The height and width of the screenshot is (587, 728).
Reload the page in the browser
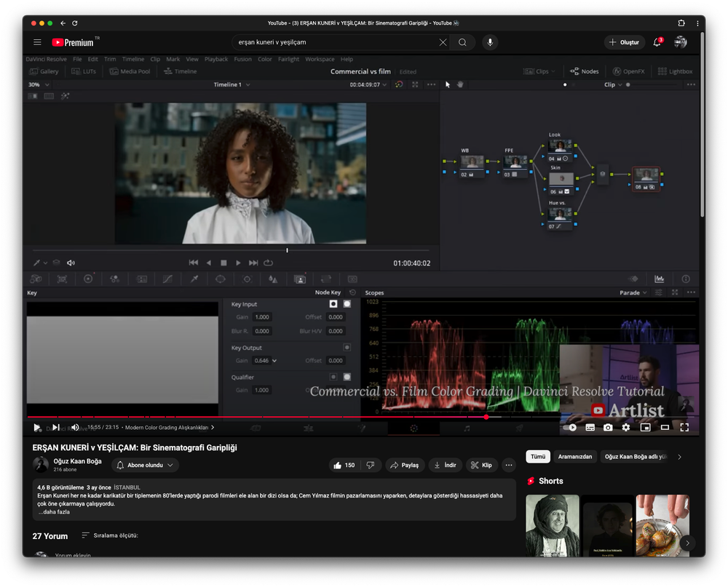point(75,23)
